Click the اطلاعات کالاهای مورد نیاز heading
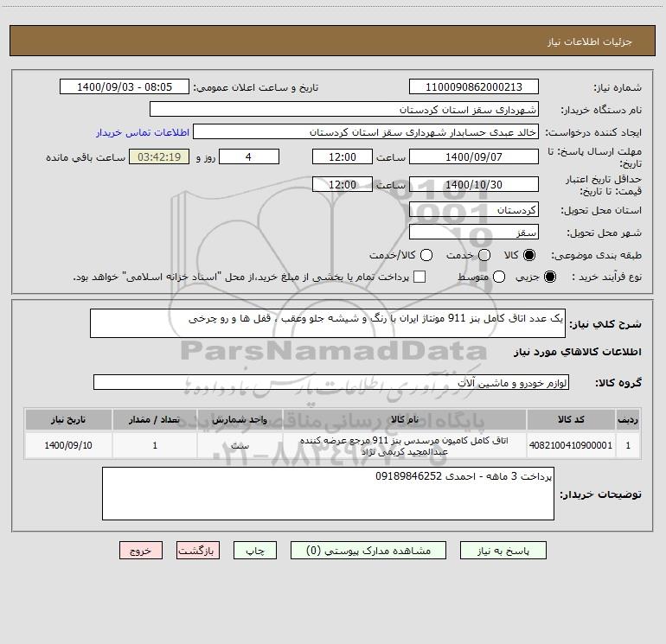Viewport: 666px width, 644px height. pos(577,352)
